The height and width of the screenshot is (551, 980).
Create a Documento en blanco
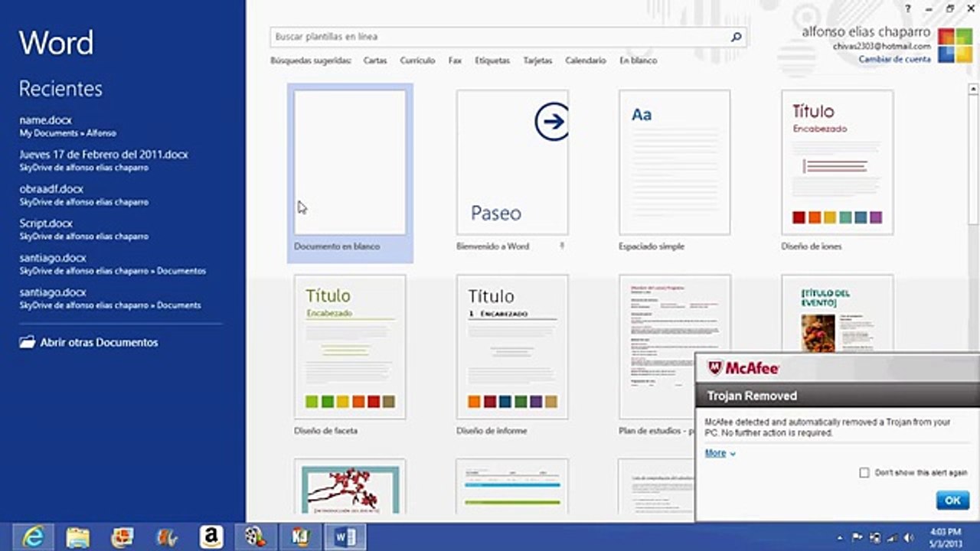[x=350, y=173]
